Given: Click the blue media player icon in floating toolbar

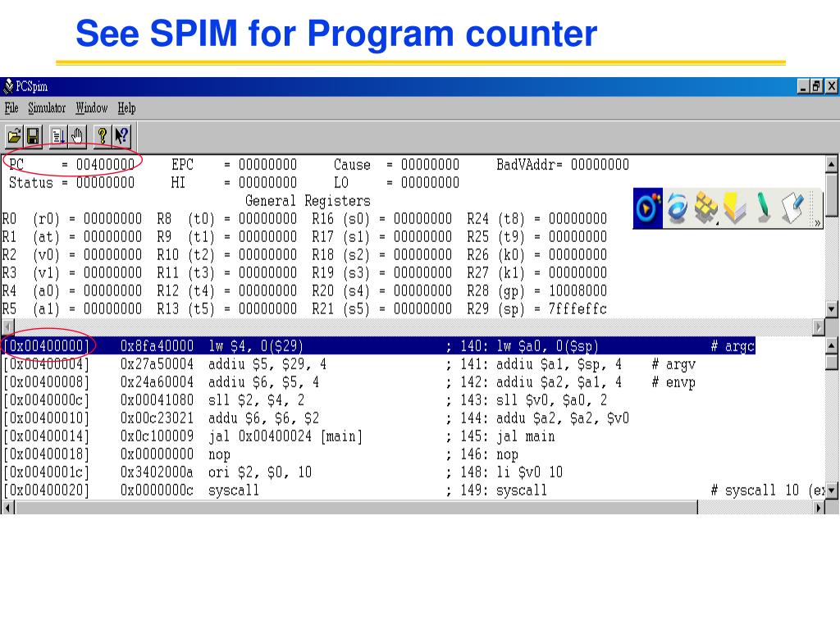Looking at the screenshot, I should click(648, 208).
